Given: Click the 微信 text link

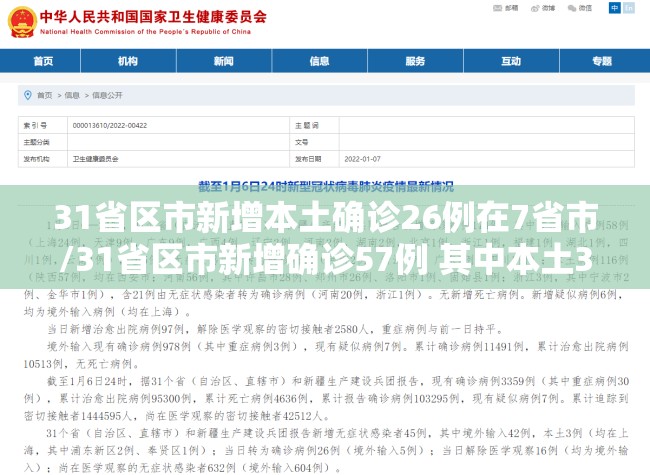Looking at the screenshot, I should (585, 8).
